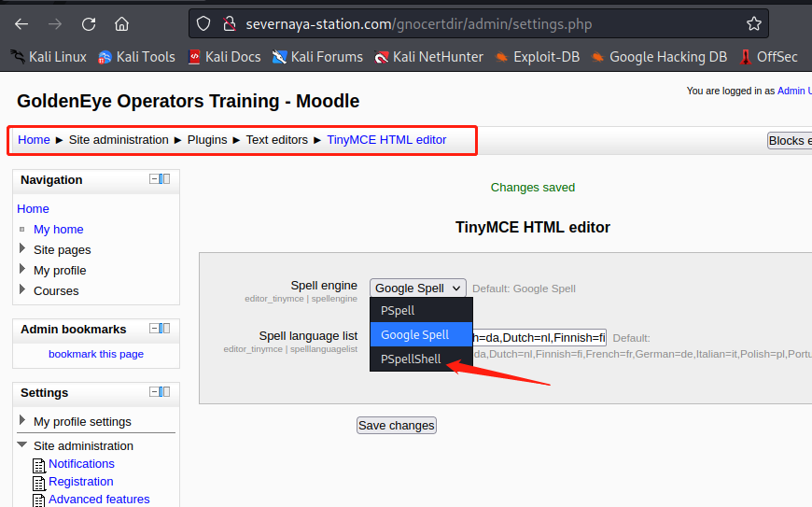Click the Courses tree label
Screen dimensions: 812x507
click(56, 291)
